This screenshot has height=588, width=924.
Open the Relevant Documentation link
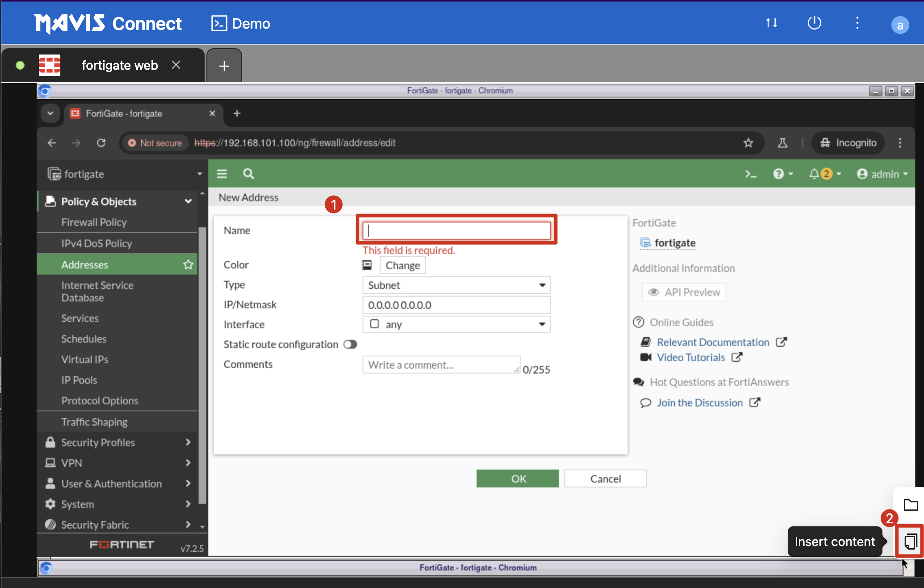pyautogui.click(x=713, y=342)
